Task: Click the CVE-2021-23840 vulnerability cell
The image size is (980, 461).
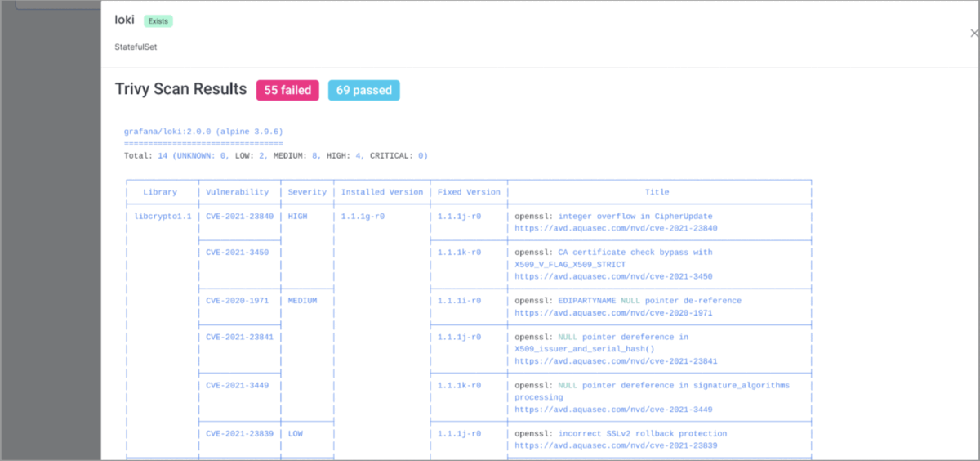Action: 239,216
